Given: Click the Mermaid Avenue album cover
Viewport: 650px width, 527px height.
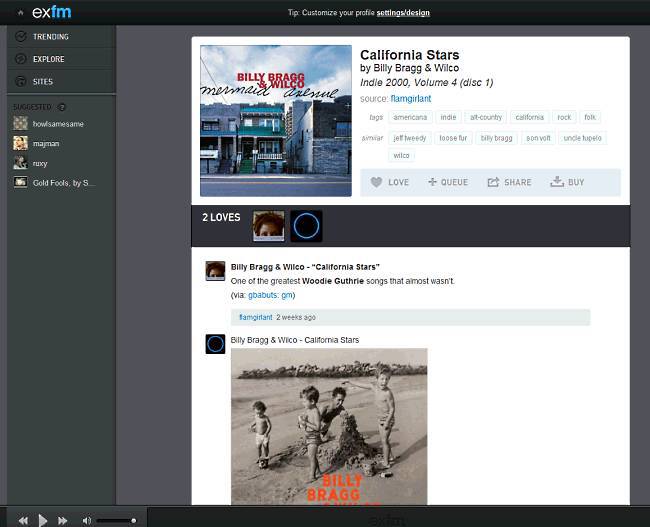Looking at the screenshot, I should [x=276, y=121].
